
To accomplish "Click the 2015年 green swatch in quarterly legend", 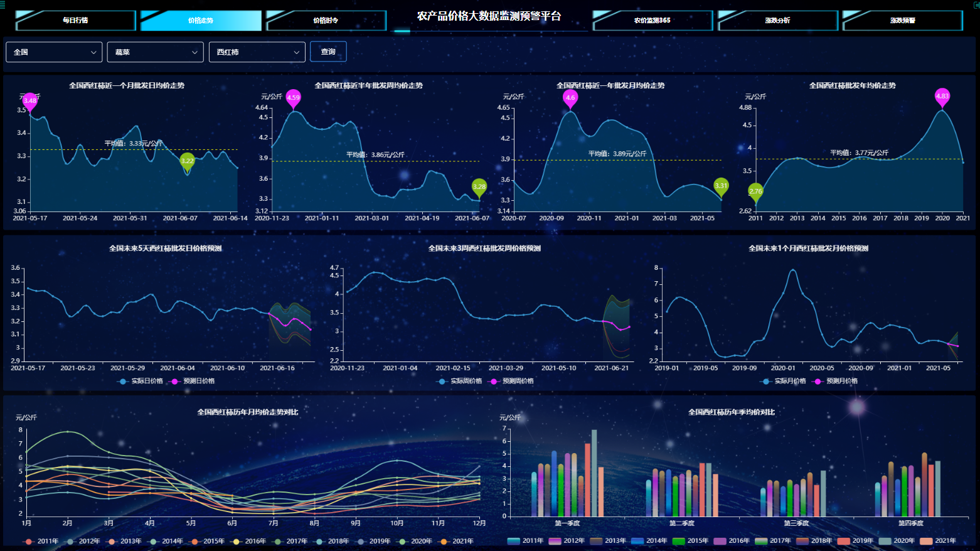I will pos(678,541).
